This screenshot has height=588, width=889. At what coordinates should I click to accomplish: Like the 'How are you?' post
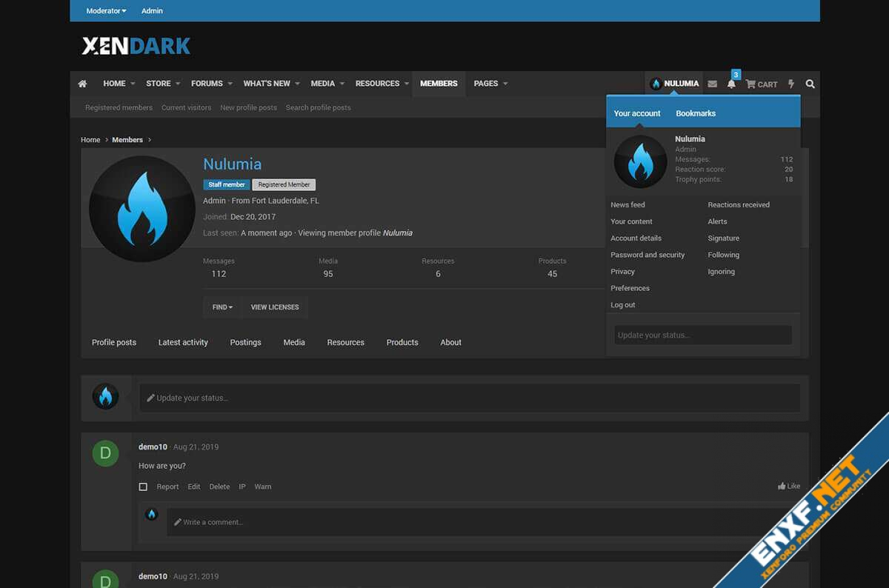click(789, 487)
